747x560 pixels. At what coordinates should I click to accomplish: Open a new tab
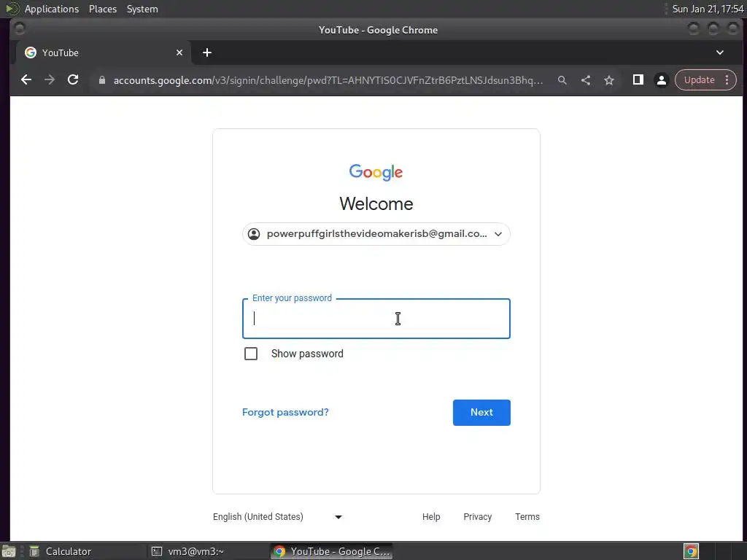206,52
